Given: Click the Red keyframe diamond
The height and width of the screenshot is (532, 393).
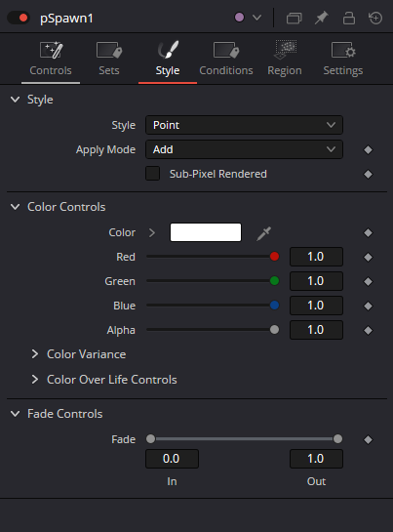Looking at the screenshot, I should tap(368, 257).
